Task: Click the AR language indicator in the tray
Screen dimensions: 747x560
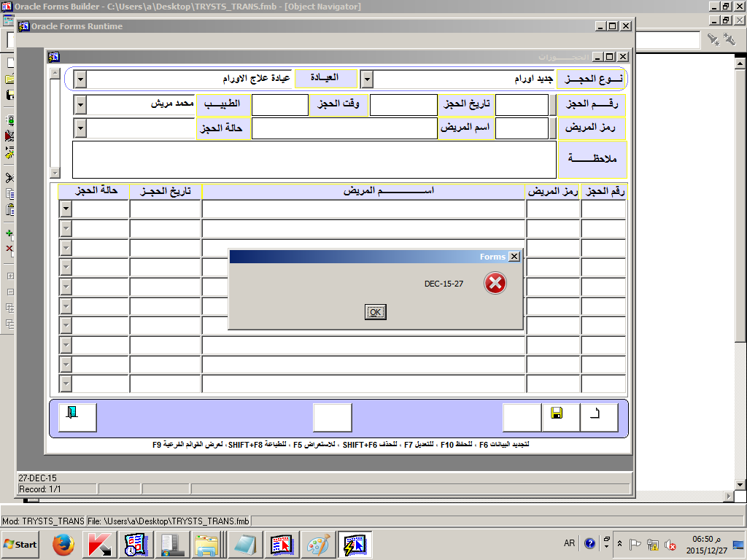Action: pos(569,544)
